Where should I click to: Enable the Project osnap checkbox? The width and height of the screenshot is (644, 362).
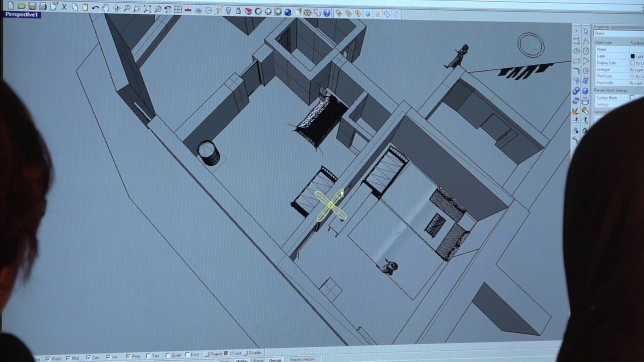click(x=207, y=354)
